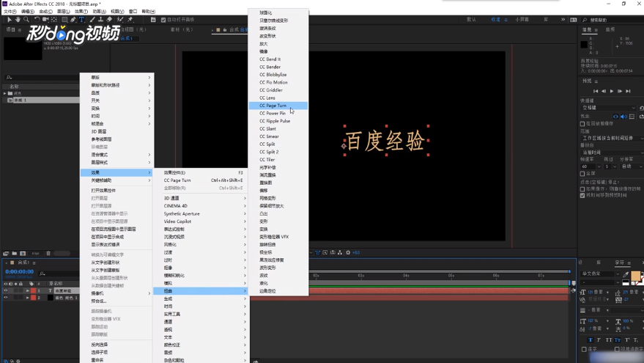Select CC Page Turn in distort submenu

click(x=278, y=106)
